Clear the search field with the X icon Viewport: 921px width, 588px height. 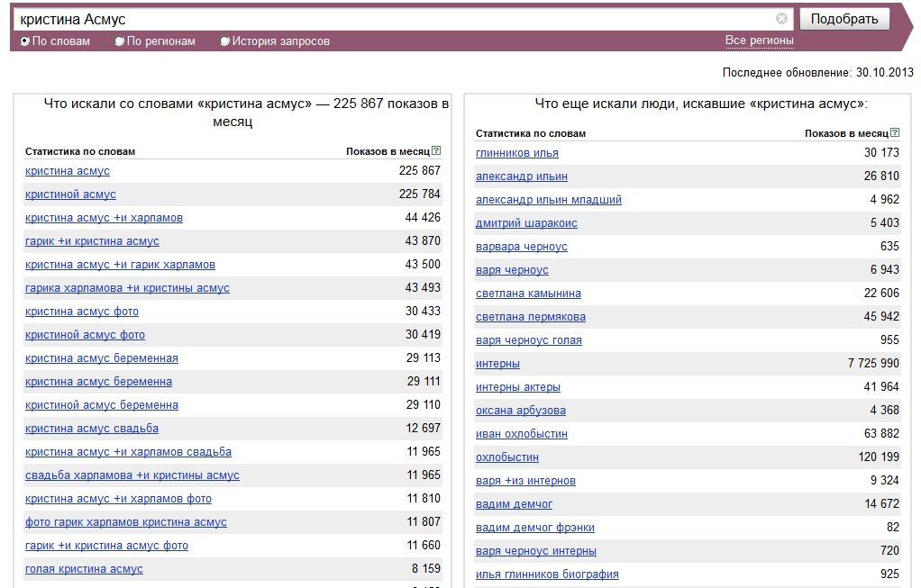click(781, 19)
